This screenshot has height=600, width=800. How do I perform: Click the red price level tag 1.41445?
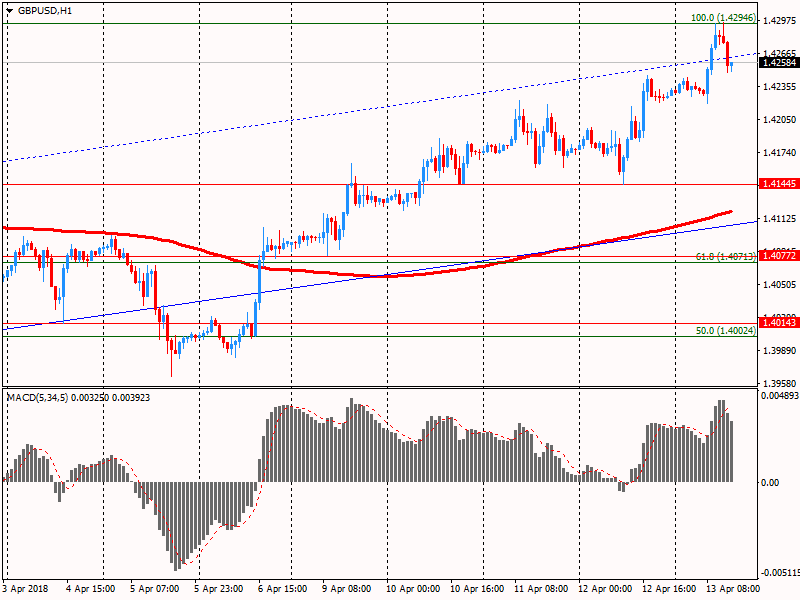(x=779, y=184)
